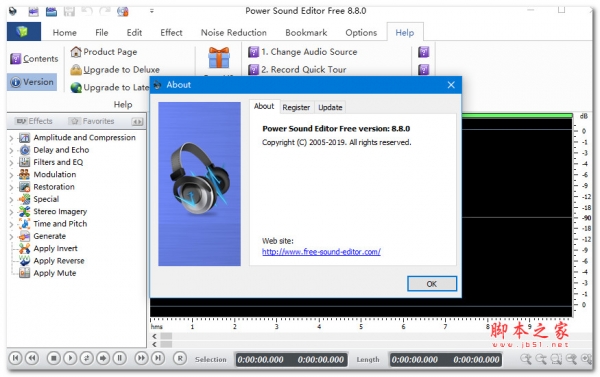
Task: Pause playback with the pause button
Action: pos(119,358)
